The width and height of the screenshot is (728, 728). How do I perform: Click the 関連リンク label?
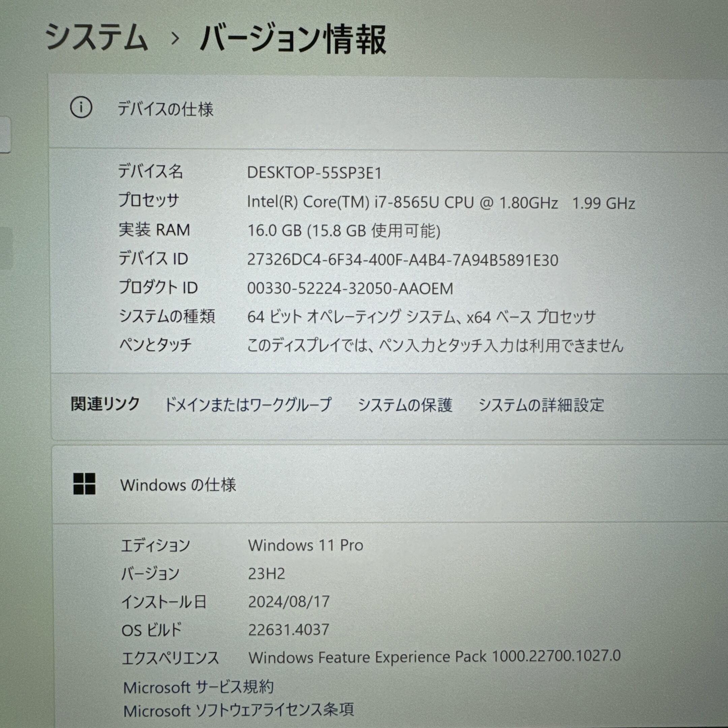(105, 404)
